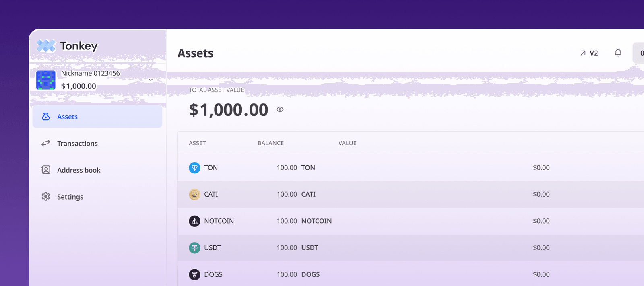Click the BALANCE column header
The height and width of the screenshot is (286, 644).
(270, 143)
